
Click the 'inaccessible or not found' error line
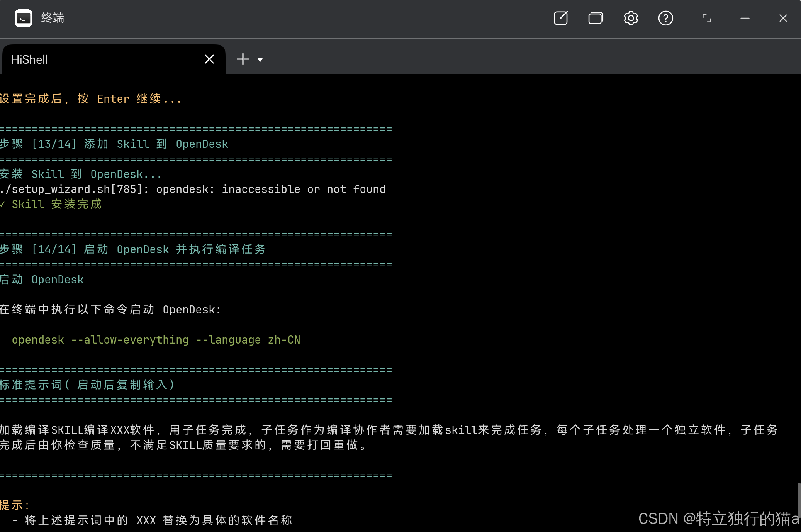pyautogui.click(x=193, y=189)
